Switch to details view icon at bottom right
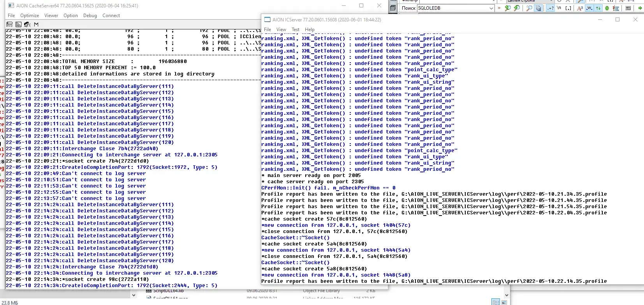The image size is (644, 305). pos(496,302)
